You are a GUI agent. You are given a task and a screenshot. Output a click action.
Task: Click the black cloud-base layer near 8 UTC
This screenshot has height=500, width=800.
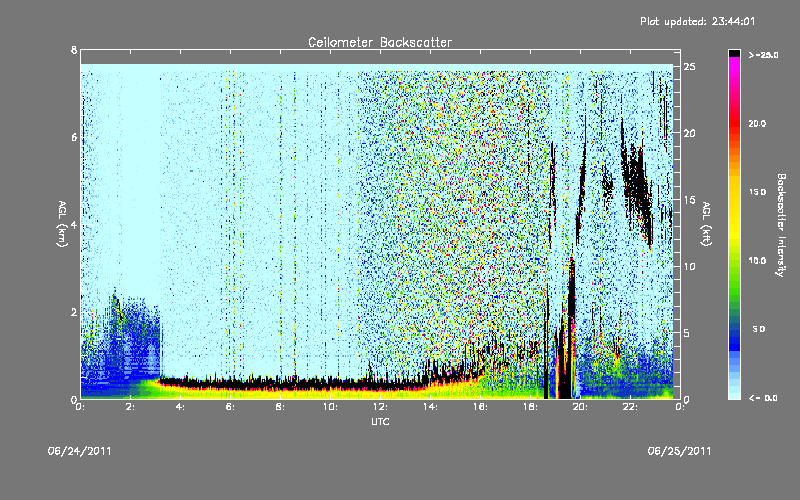(281, 384)
